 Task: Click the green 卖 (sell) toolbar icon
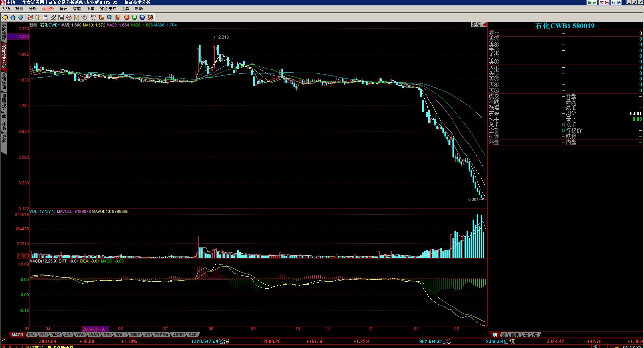click(135, 17)
